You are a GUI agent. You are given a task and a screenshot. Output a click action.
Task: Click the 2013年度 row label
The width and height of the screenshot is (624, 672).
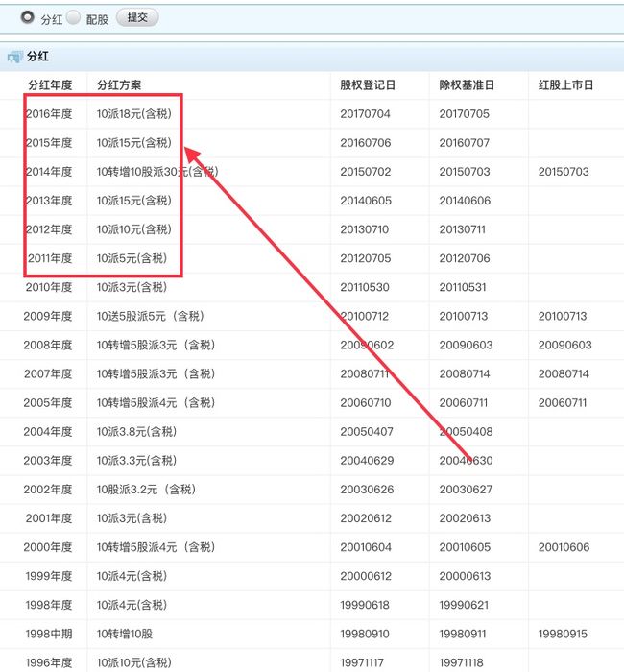(x=49, y=201)
